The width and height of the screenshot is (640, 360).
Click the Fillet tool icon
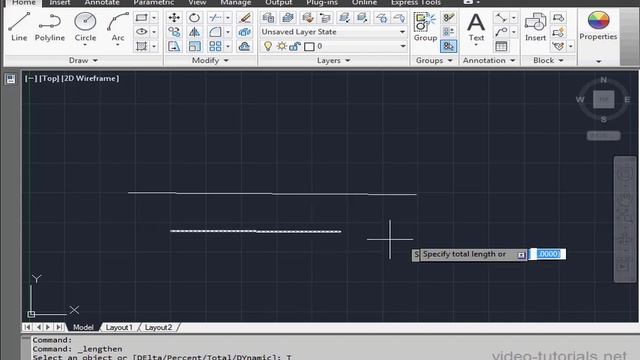coord(215,32)
